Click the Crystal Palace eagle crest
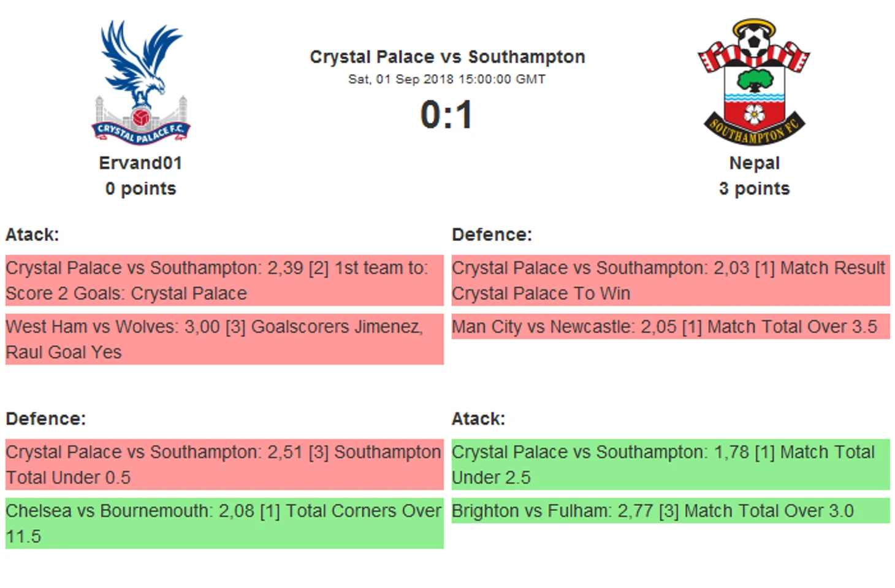This screenshot has height=588, width=895. click(x=141, y=83)
